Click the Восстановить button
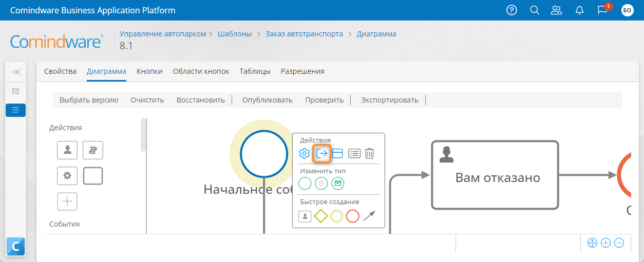Screen dimensions: 644x262 (201, 100)
